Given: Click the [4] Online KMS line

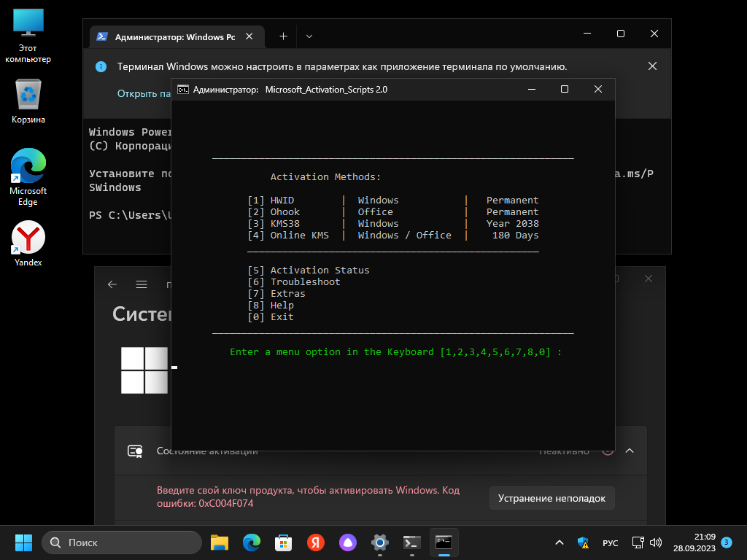Looking at the screenshot, I should (393, 236).
